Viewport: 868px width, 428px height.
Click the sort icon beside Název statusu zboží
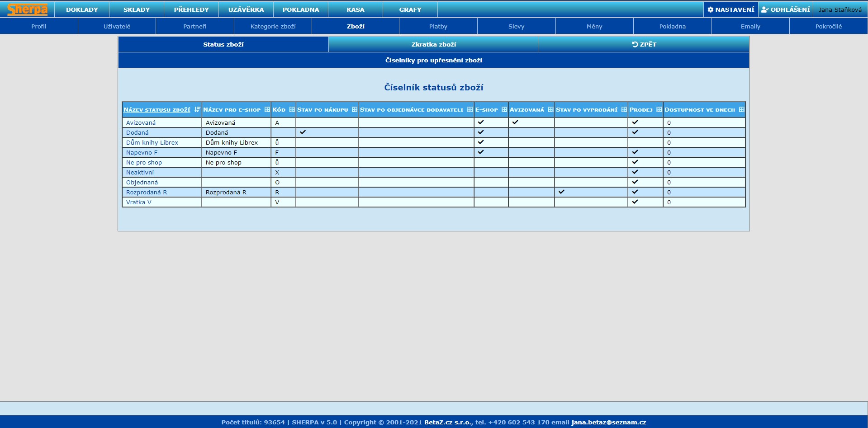197,109
